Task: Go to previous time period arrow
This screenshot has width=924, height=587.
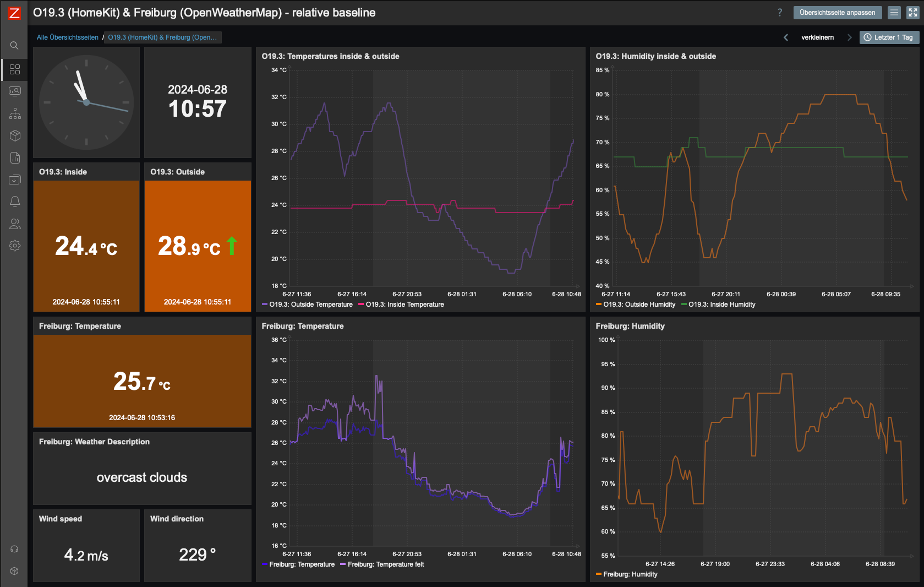Action: pyautogui.click(x=786, y=37)
